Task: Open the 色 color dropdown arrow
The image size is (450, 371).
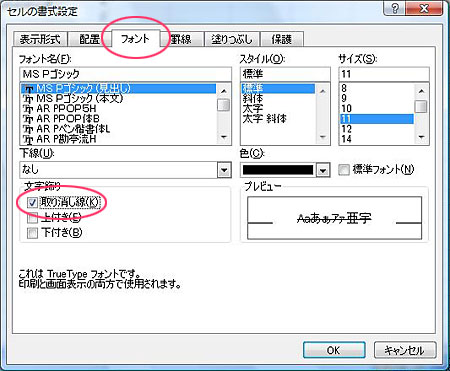Action: (323, 170)
